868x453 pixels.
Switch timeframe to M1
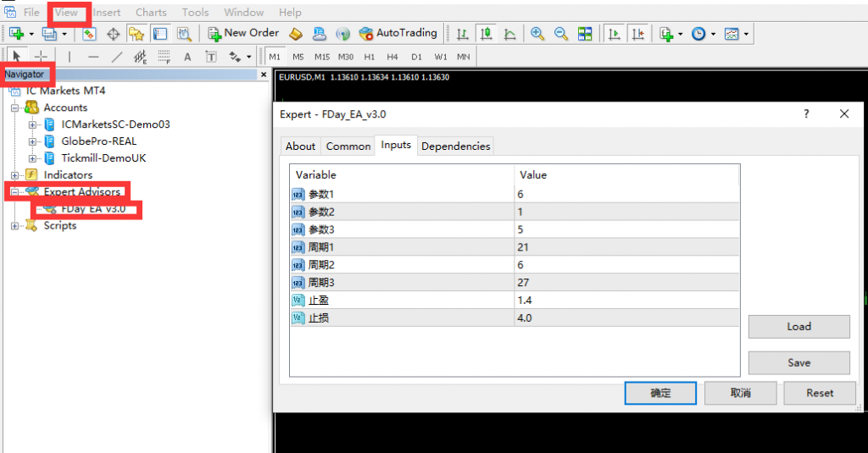(275, 57)
